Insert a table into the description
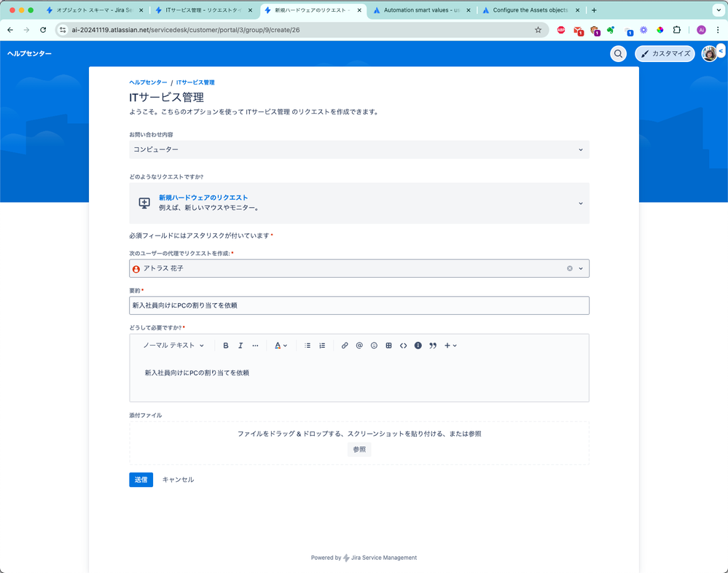Image resolution: width=728 pixels, height=573 pixels. point(388,346)
